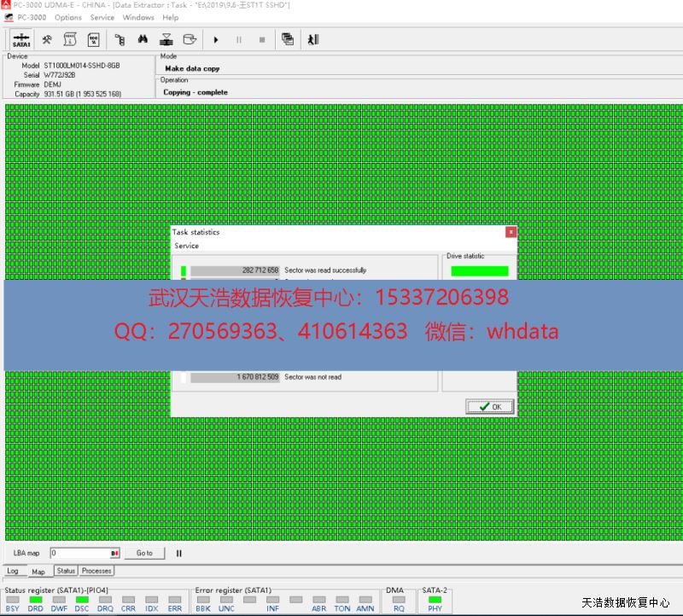This screenshot has height=616, width=683.
Task: Open the cascading windows icon
Action: coord(288,39)
